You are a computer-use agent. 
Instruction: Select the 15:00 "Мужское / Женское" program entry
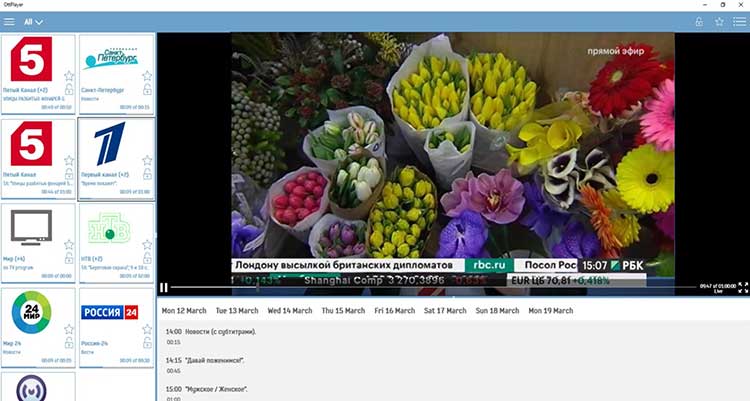[x=453, y=393]
